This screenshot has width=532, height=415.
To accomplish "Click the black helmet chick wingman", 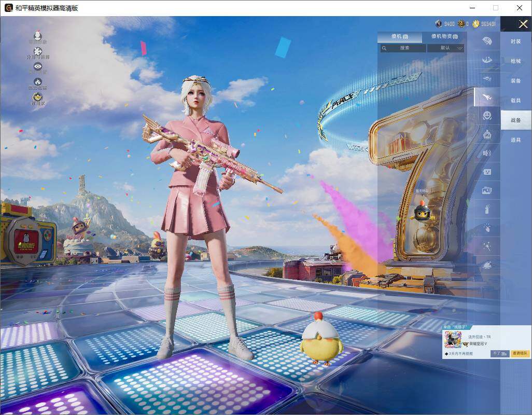I will coord(422,211).
